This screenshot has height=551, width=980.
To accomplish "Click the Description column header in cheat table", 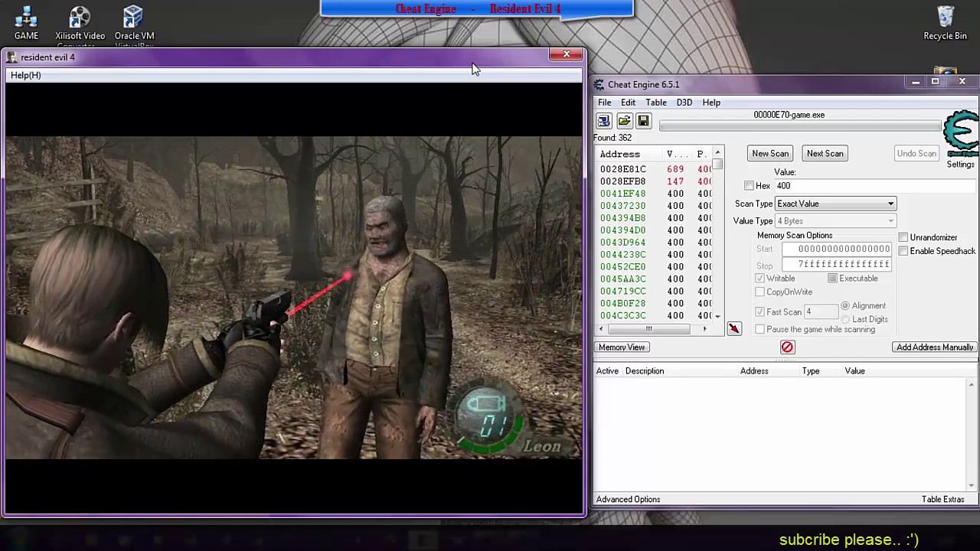I will click(645, 371).
